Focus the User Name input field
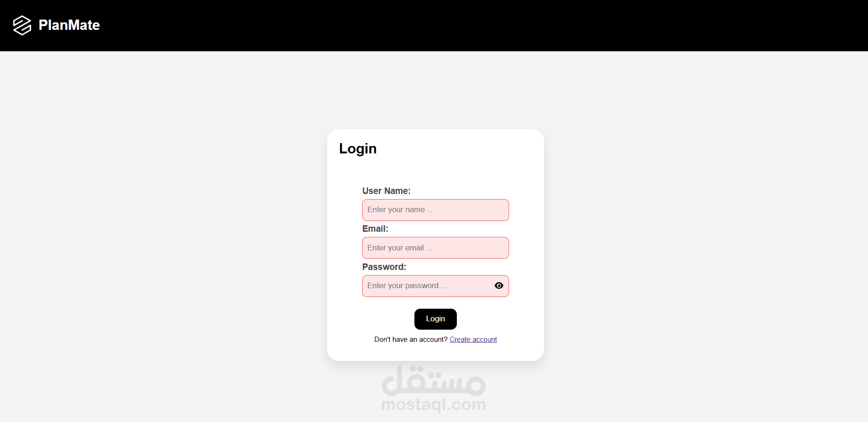868x422 pixels. point(435,210)
